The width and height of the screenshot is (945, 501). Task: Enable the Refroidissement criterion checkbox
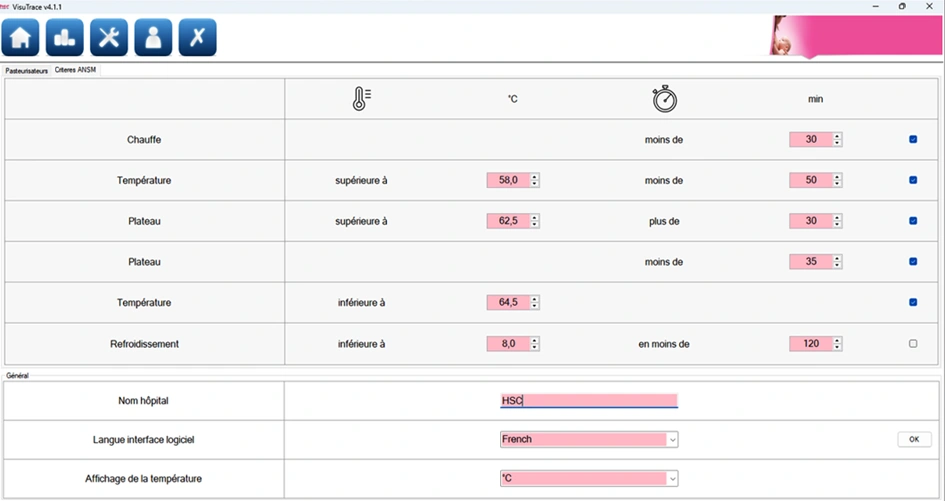tap(913, 344)
